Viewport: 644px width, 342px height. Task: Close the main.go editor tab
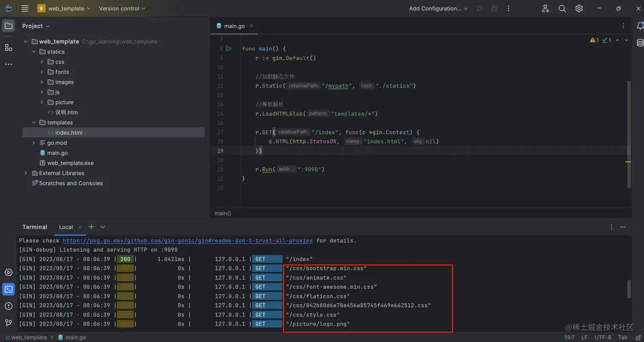(251, 26)
